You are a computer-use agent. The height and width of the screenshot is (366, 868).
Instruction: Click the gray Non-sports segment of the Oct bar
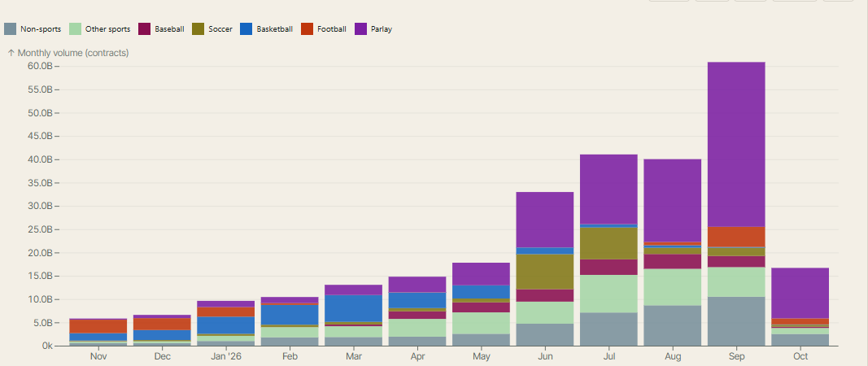click(800, 340)
